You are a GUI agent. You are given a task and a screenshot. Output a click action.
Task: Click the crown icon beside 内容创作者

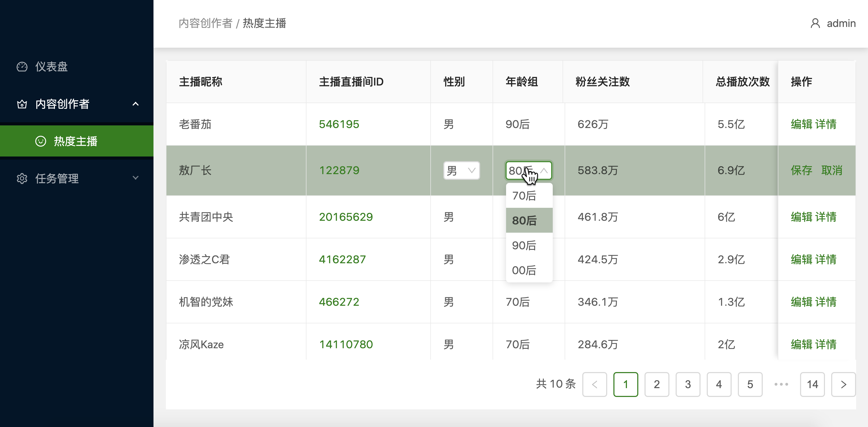[22, 104]
